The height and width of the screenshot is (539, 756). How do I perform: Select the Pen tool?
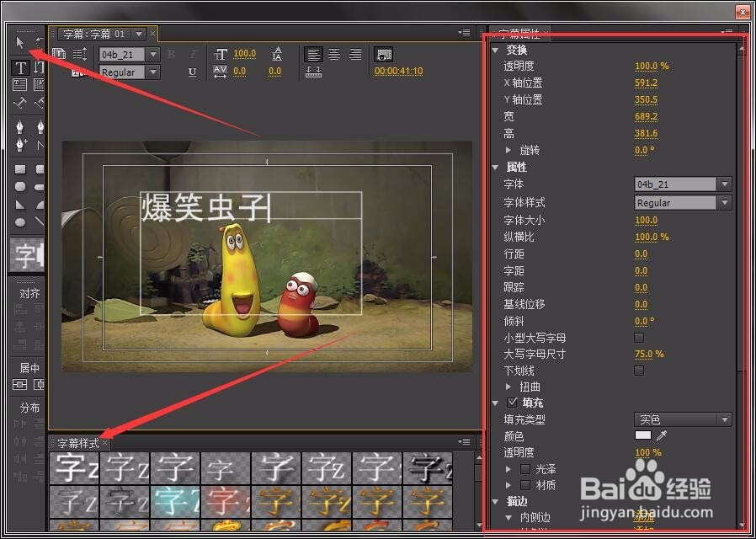click(x=19, y=126)
